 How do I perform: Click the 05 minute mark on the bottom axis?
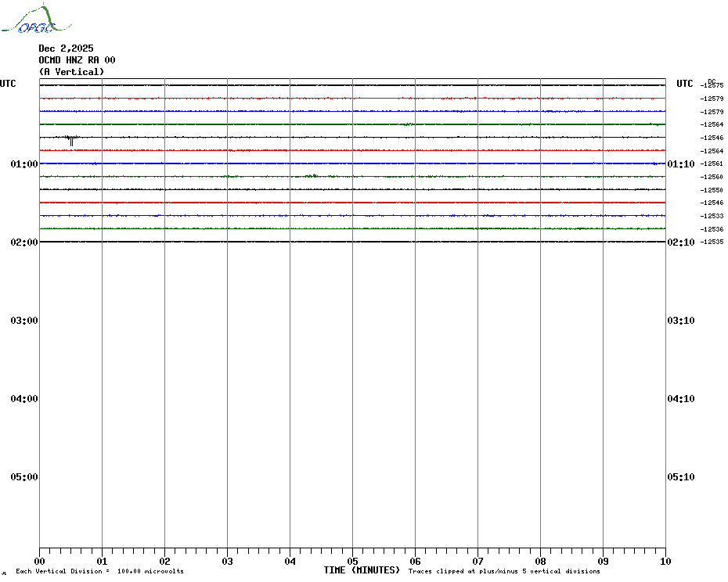352,561
